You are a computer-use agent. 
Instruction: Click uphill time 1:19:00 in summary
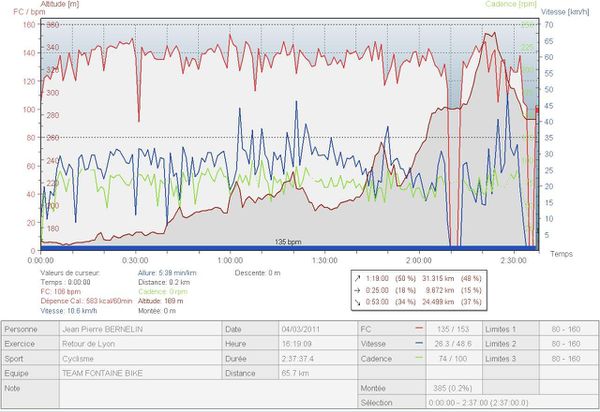[x=377, y=278]
